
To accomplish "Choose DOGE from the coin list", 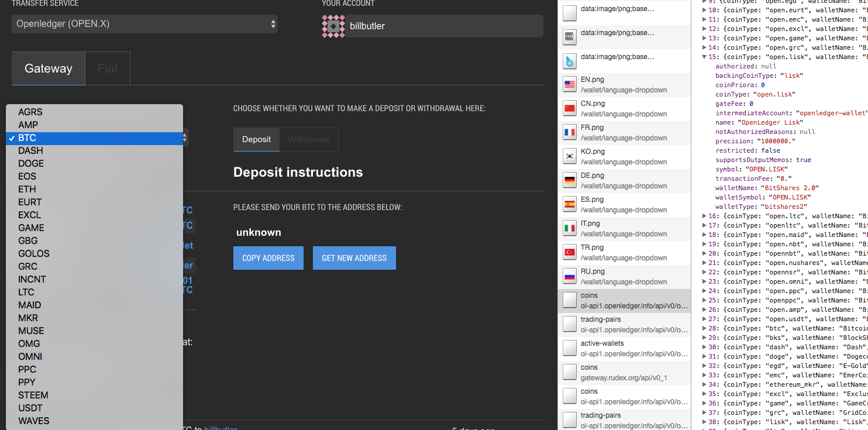I will pyautogui.click(x=94, y=163).
